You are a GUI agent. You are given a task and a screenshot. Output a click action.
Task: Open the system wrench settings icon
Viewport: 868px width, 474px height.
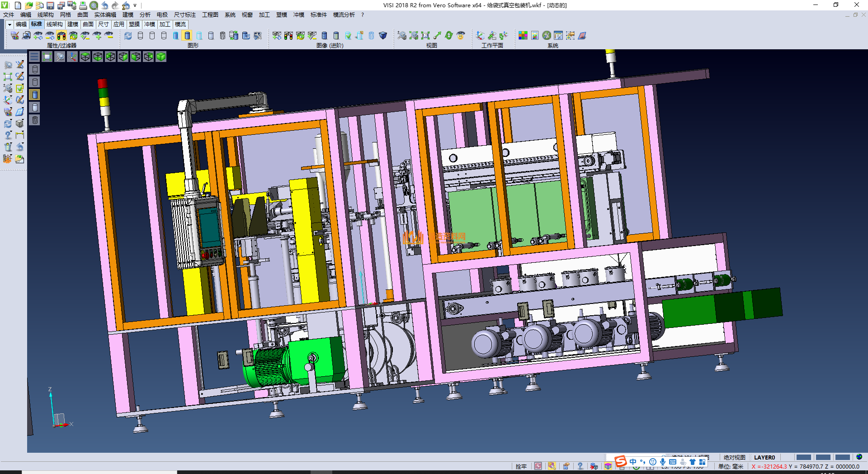pyautogui.click(x=547, y=36)
